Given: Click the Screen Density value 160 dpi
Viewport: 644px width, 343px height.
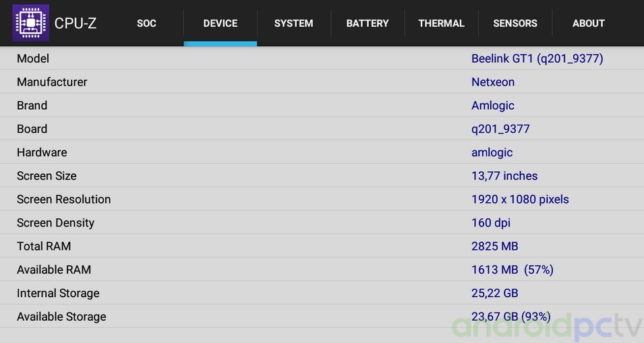Looking at the screenshot, I should 491,223.
